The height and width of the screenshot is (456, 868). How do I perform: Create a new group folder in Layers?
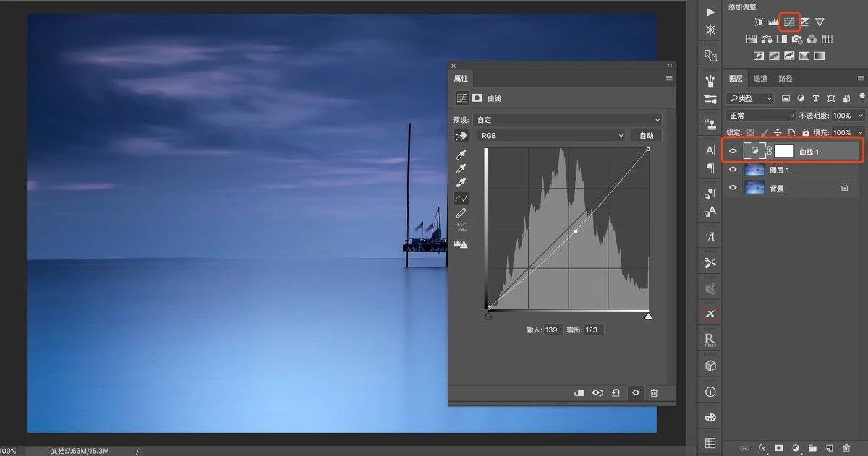pos(812,448)
